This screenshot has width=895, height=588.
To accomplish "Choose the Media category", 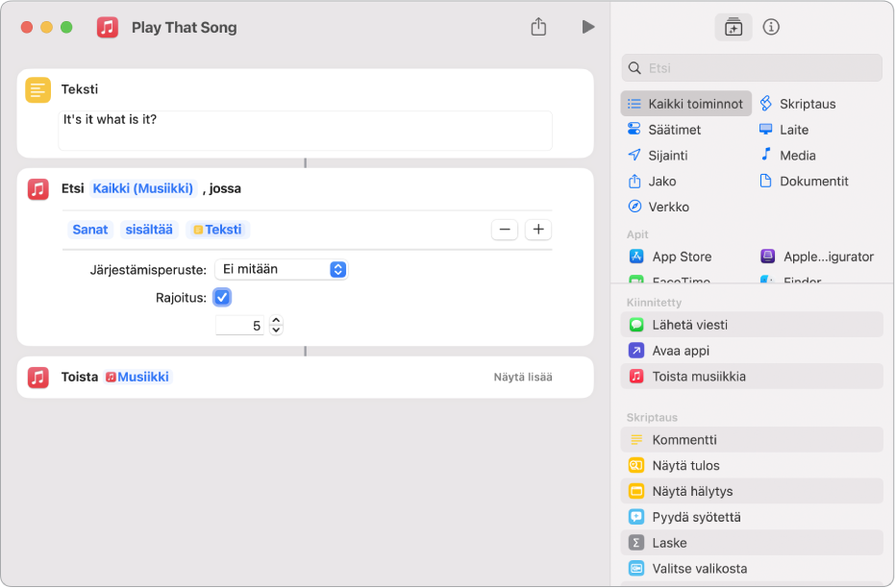I will (787, 155).
